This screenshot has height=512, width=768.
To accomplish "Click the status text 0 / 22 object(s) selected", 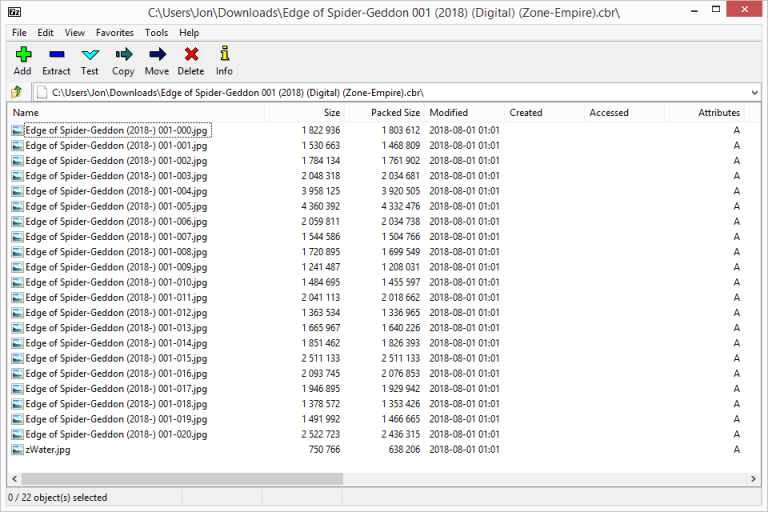I will pyautogui.click(x=57, y=497).
